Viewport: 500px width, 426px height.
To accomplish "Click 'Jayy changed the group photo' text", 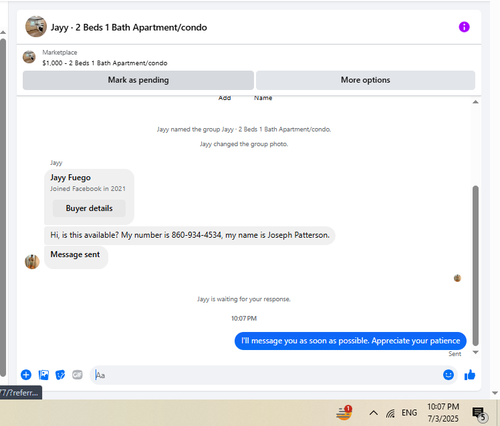I will 244,144.
